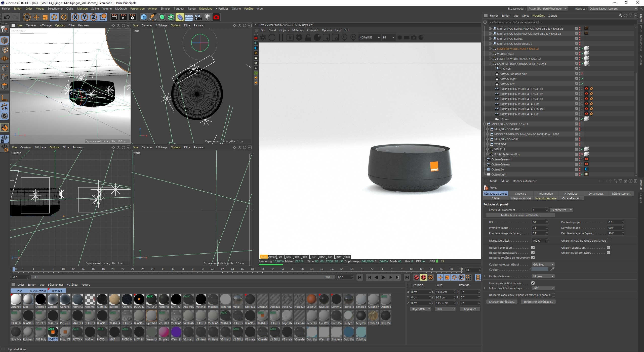
Task: Switch to the OctaneRender tab in attributes
Action: [x=571, y=198]
